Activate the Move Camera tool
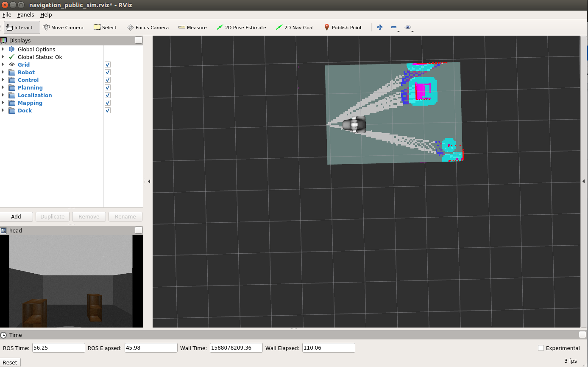 (63, 27)
